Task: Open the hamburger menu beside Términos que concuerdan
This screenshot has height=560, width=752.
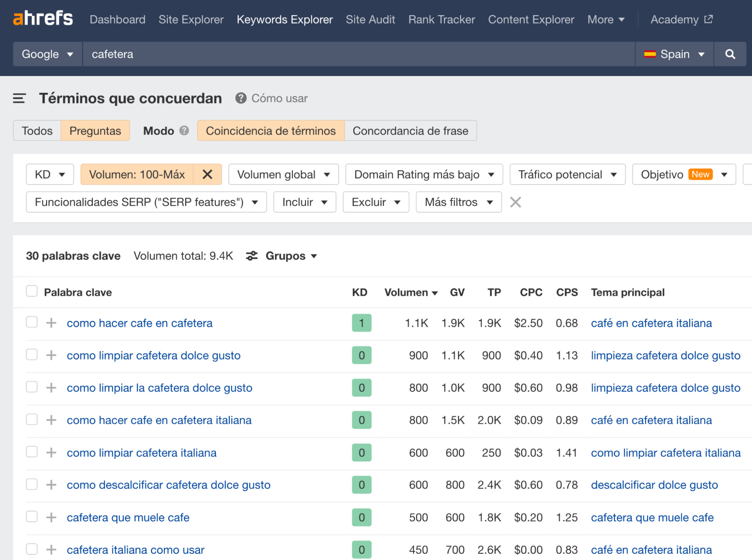Action: click(18, 98)
